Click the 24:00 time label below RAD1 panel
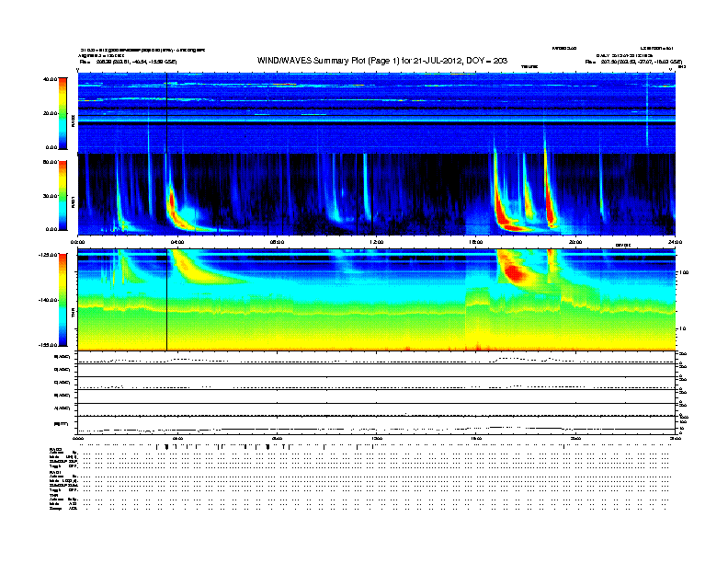Viewport: 728px width, 563px height. [675, 242]
